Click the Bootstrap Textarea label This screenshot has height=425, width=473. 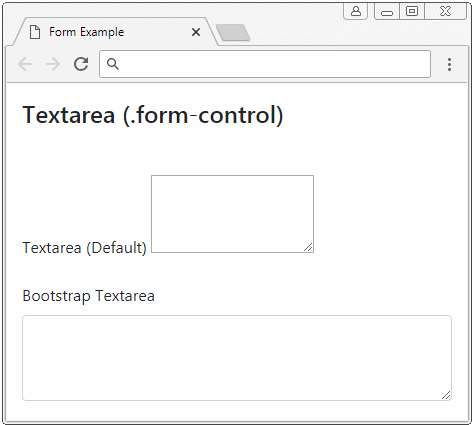point(88,296)
